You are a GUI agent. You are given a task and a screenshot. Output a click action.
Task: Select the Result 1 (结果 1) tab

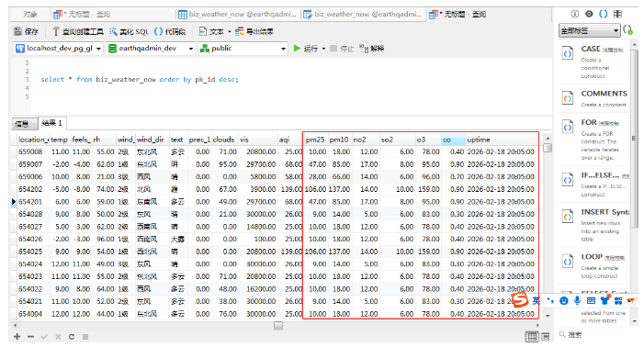pos(52,123)
